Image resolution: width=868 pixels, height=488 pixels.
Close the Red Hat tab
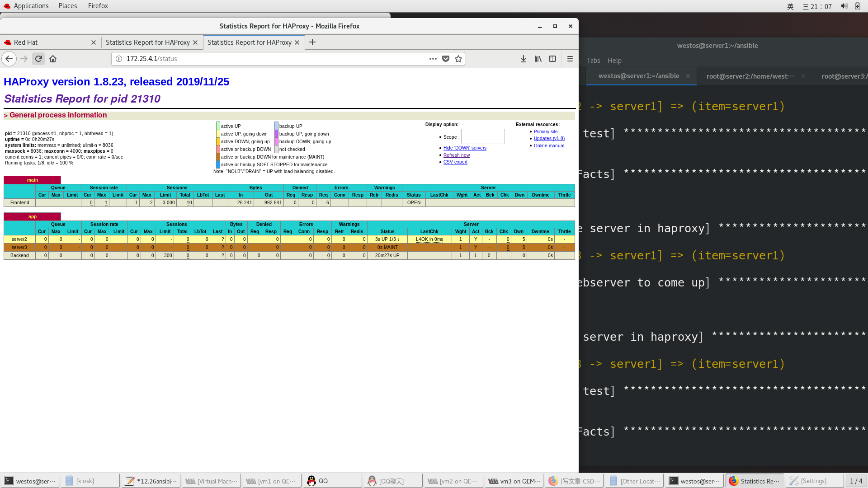coord(94,42)
